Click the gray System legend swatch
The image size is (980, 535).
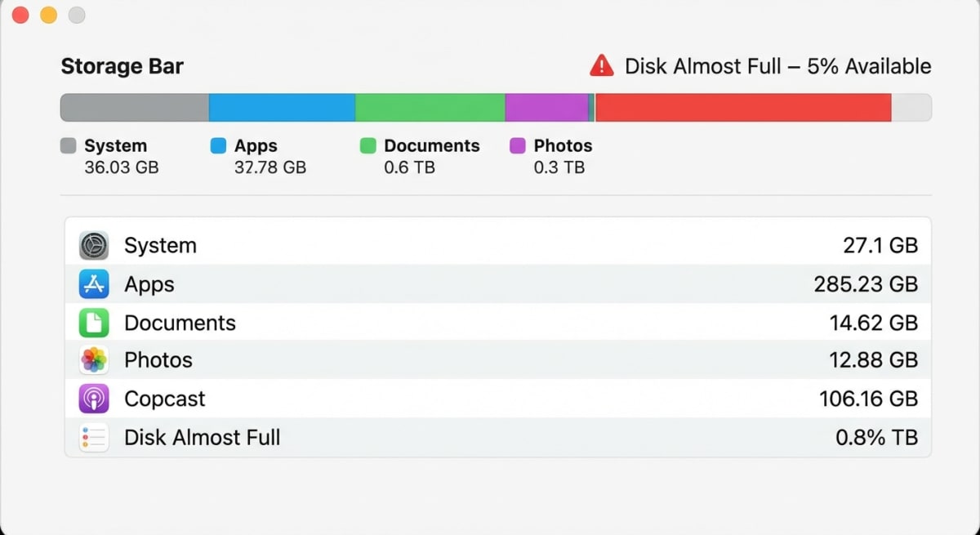[x=69, y=145]
